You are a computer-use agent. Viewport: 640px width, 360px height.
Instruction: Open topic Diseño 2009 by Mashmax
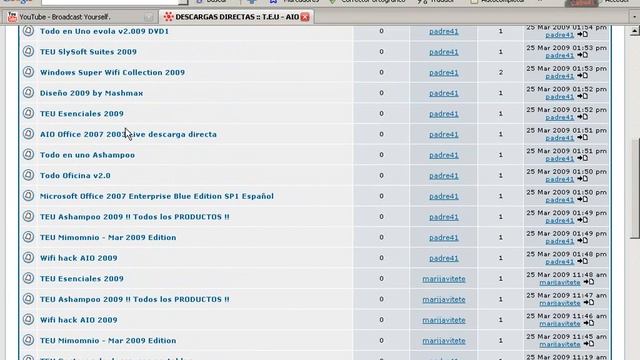pyautogui.click(x=91, y=93)
